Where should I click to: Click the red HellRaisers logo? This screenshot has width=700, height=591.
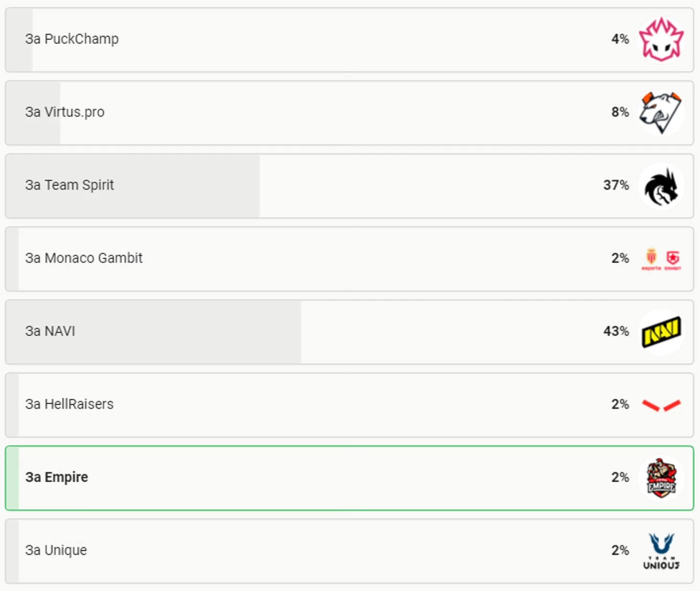661,405
